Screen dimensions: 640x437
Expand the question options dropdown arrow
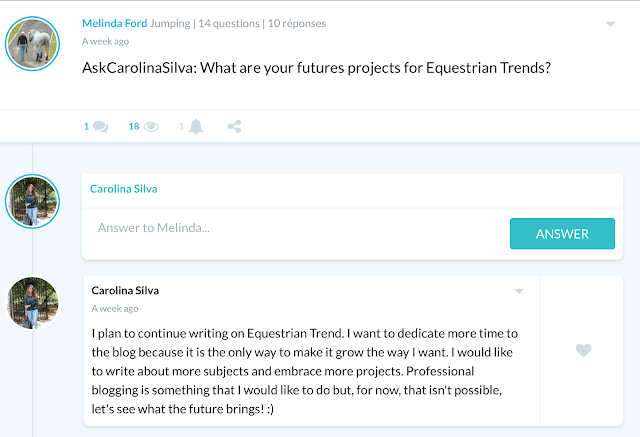tap(610, 24)
